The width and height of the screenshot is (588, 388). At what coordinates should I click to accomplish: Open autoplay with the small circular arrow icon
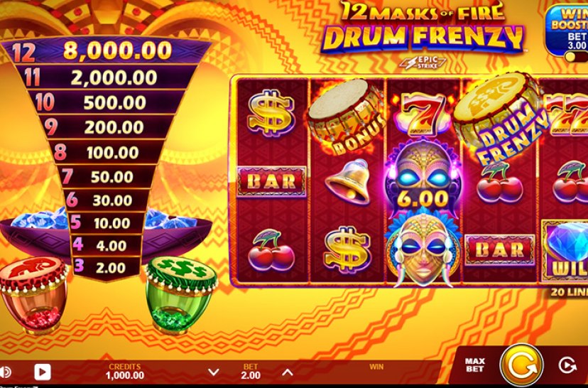click(567, 365)
